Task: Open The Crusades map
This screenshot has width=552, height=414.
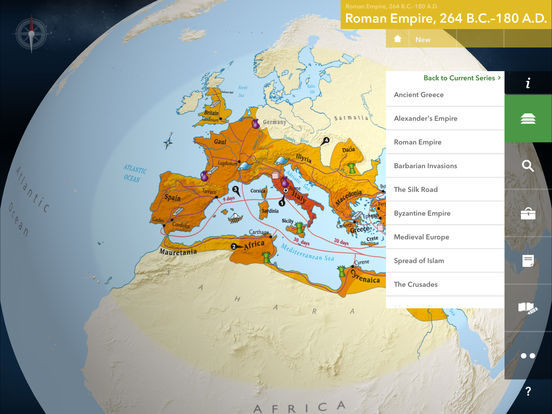Action: [x=445, y=284]
